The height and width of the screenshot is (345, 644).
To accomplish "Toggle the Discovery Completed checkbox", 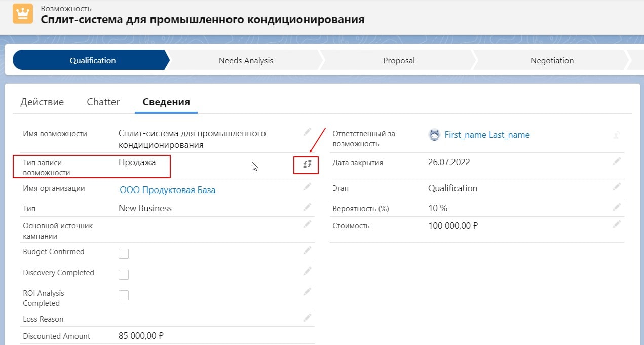I will [124, 275].
